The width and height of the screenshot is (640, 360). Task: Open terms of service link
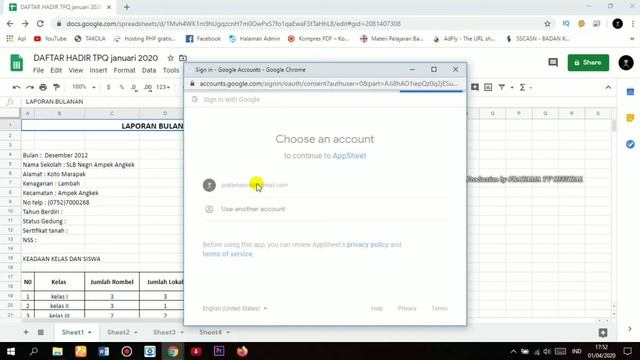[227, 254]
